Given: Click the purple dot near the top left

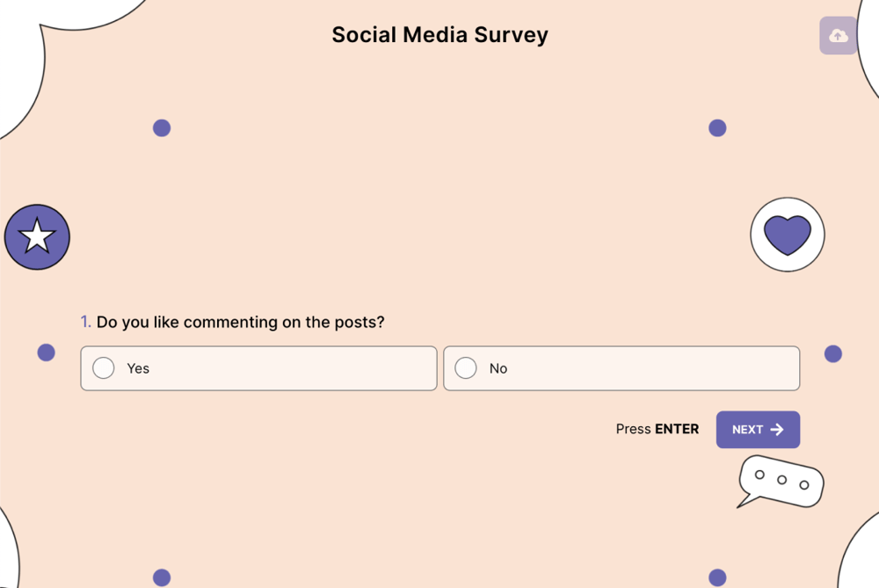Looking at the screenshot, I should (x=162, y=127).
